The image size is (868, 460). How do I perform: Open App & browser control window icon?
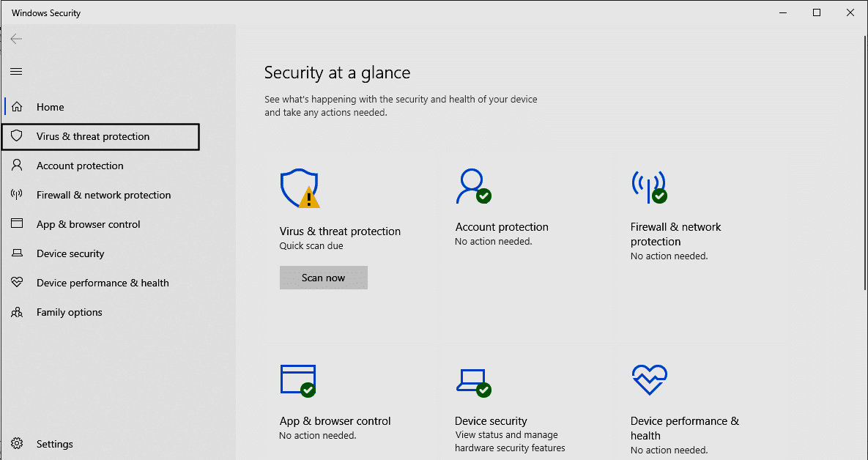point(297,380)
